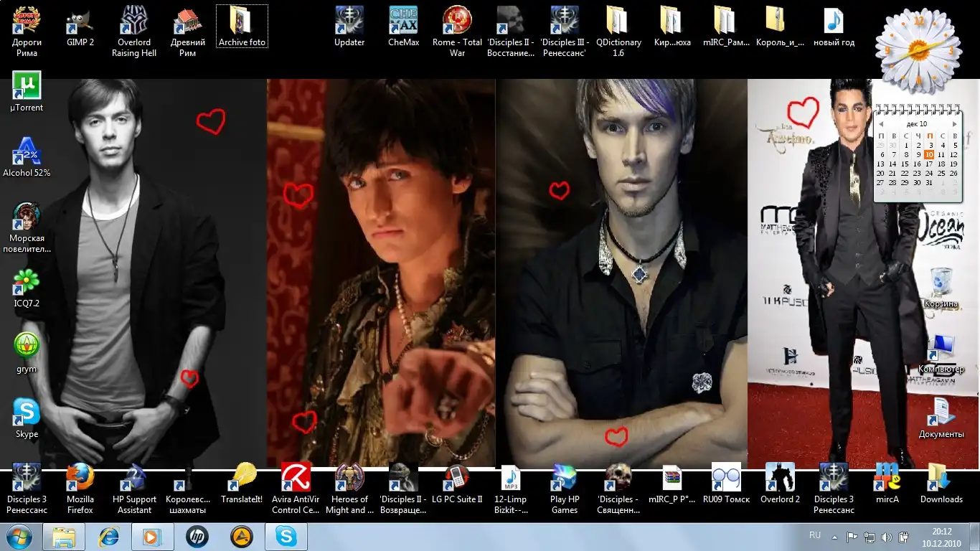This screenshot has height=551, width=980.
Task: Launch µTorrent from the desktop
Action: (x=27, y=86)
